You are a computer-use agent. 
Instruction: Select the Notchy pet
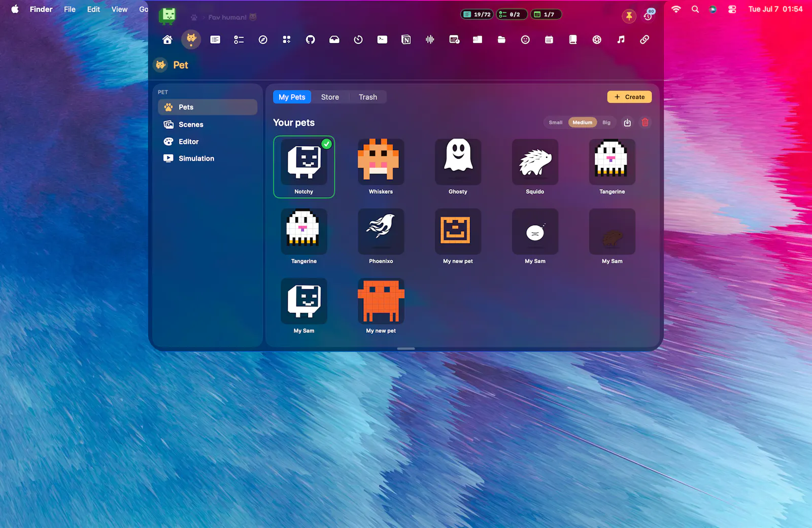click(304, 167)
